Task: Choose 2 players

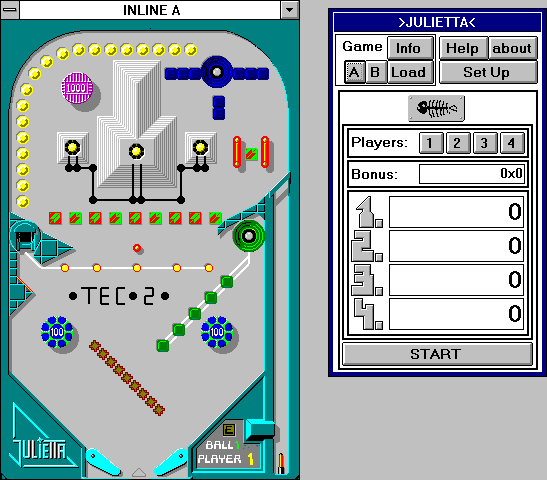Action: pos(457,143)
